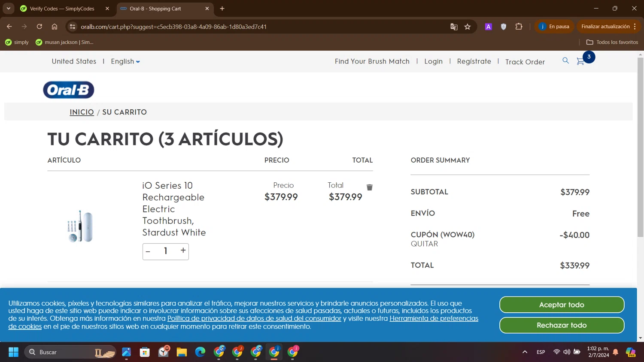Open the volume control in system tray
The height and width of the screenshot is (362, 644).
(567, 352)
